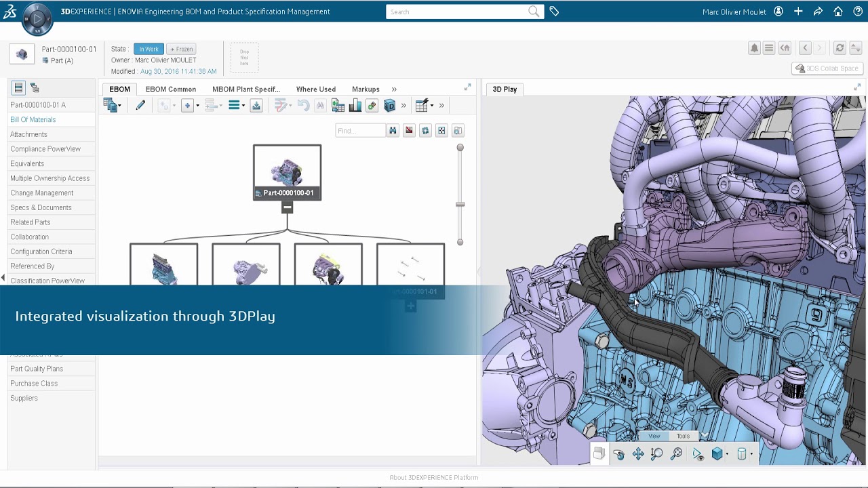Switch to View tab in 3D Play toolbar

coord(654,436)
